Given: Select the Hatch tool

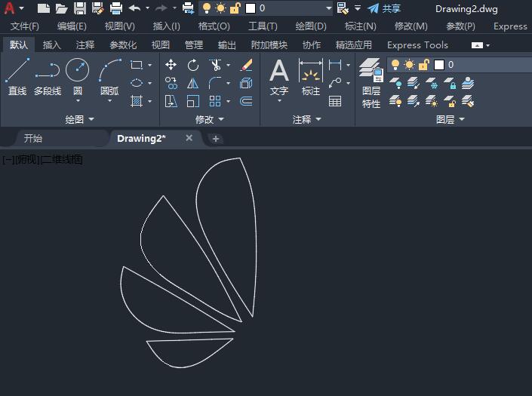Looking at the screenshot, I should click(x=137, y=101).
